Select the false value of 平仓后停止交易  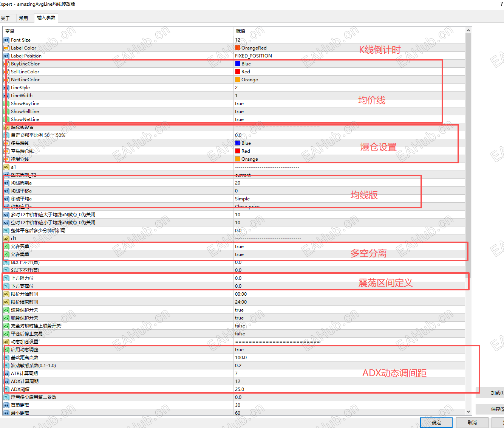click(x=240, y=334)
